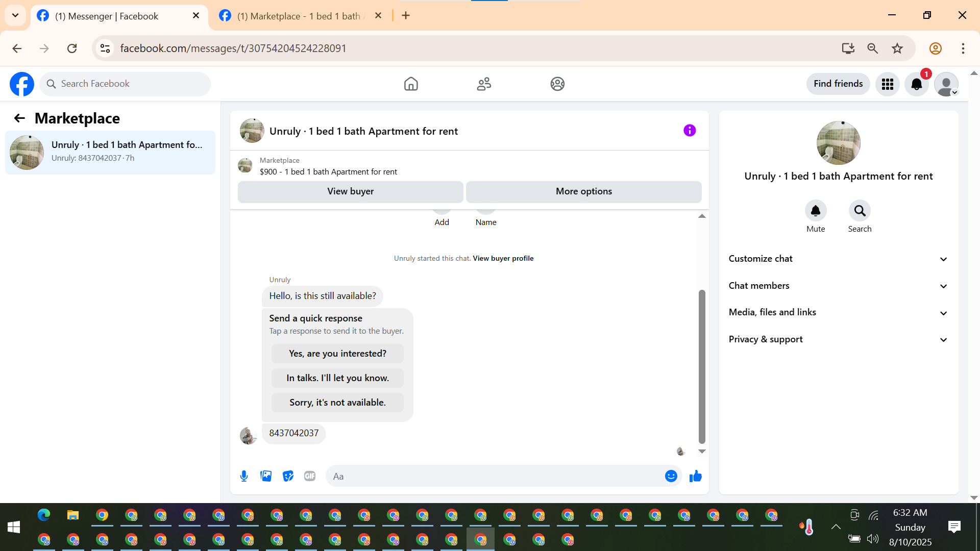Toggle the purple conversation info icon
980x551 pixels.
pyautogui.click(x=689, y=131)
